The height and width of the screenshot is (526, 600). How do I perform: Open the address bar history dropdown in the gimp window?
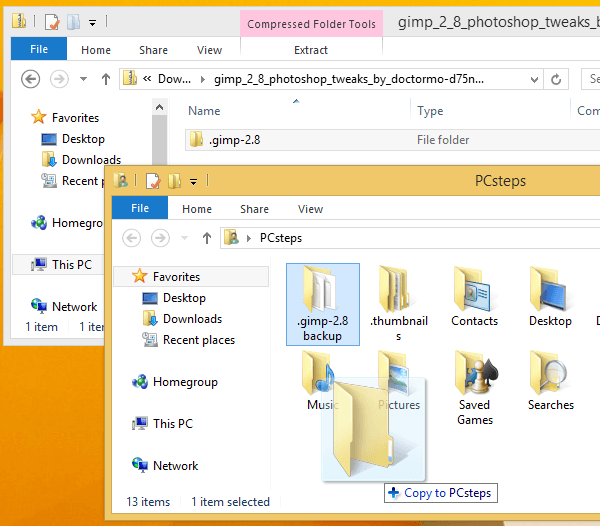click(x=534, y=80)
